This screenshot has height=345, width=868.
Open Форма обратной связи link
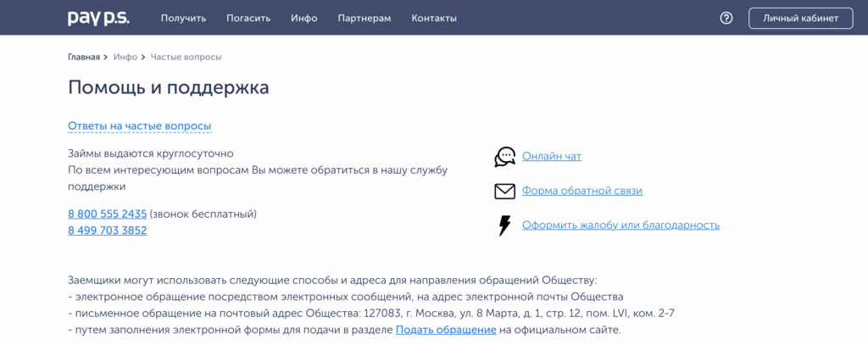pyautogui.click(x=582, y=191)
